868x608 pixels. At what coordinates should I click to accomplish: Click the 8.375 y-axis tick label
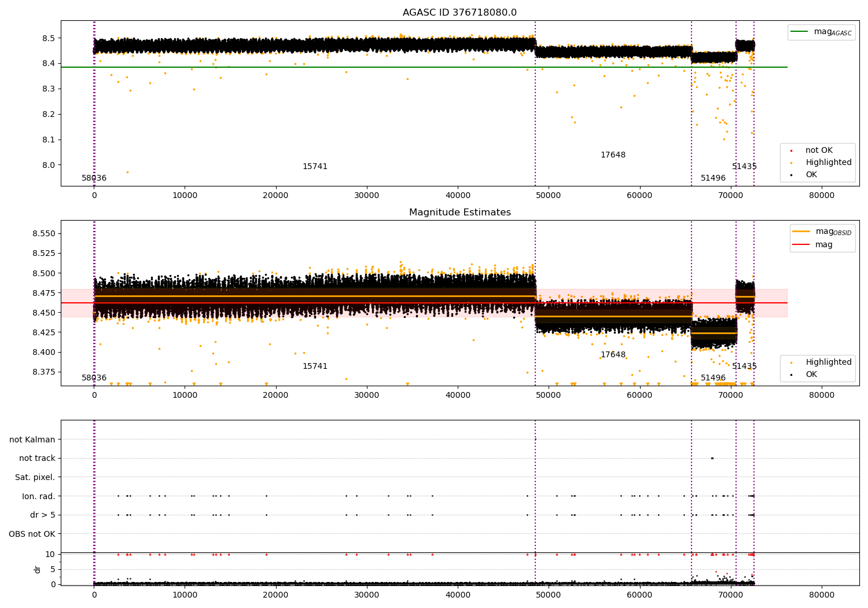(x=45, y=372)
